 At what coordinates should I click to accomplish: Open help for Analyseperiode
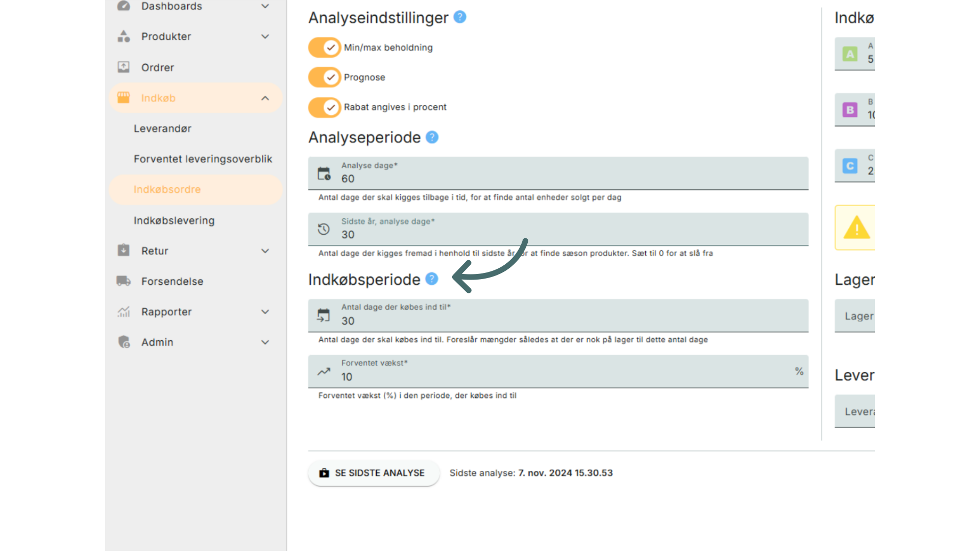pyautogui.click(x=432, y=137)
